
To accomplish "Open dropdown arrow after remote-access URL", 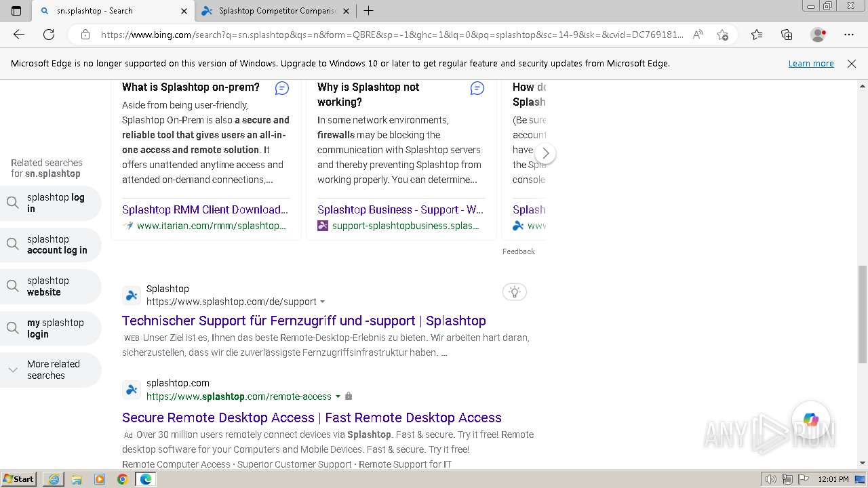I will pyautogui.click(x=338, y=396).
